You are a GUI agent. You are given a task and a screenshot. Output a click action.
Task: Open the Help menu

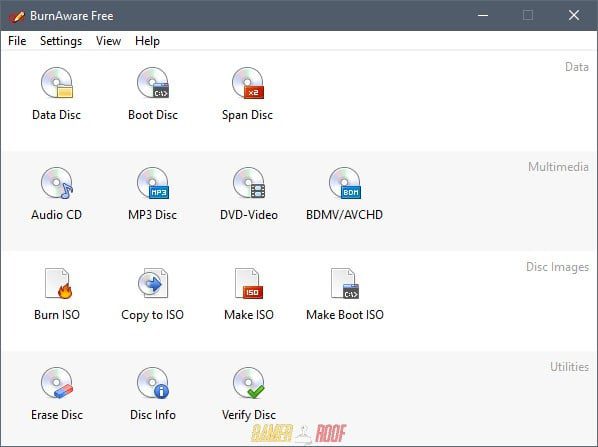[x=147, y=41]
